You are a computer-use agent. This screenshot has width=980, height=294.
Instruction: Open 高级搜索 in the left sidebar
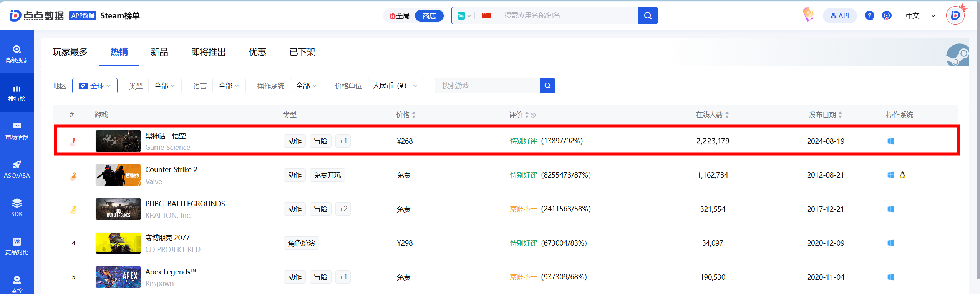pyautogui.click(x=17, y=54)
